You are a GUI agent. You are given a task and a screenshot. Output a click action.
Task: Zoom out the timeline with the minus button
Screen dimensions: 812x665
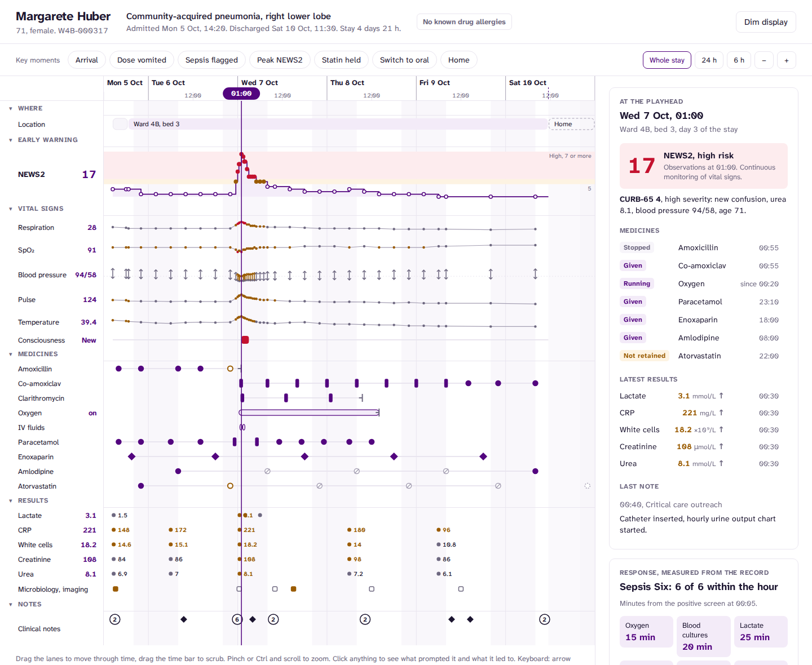click(764, 60)
